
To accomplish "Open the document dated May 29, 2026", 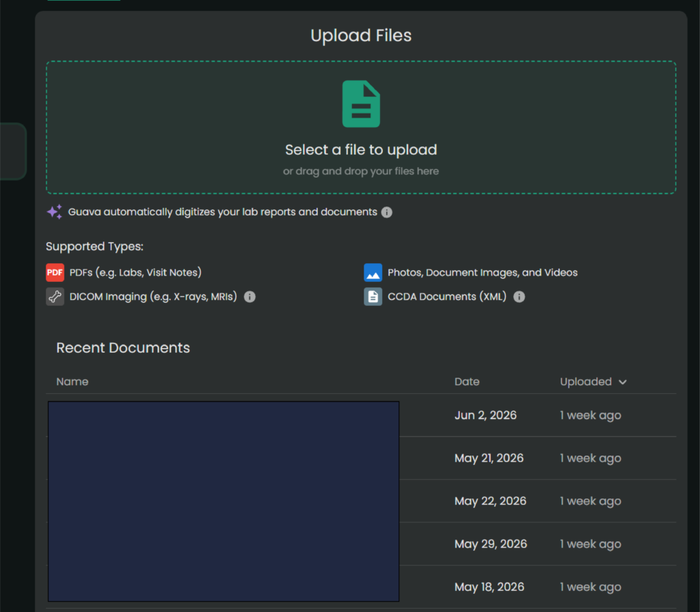I will tap(361, 544).
